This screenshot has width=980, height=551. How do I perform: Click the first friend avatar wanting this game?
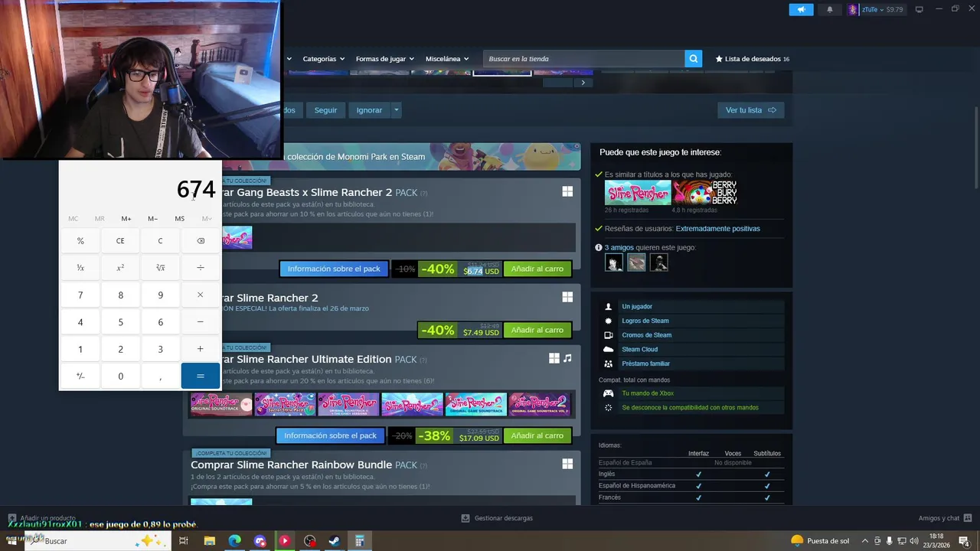[x=614, y=262]
